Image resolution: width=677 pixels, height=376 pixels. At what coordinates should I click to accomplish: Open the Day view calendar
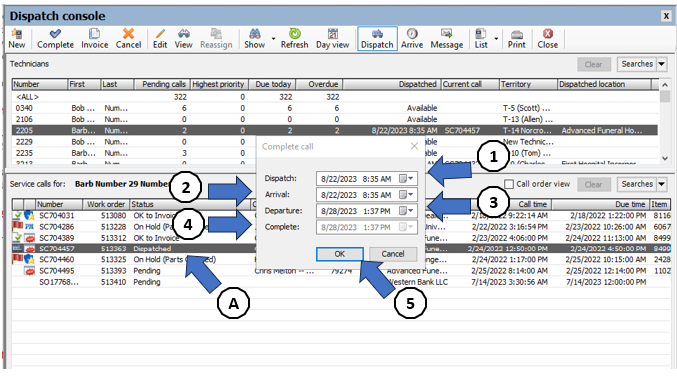pos(332,34)
